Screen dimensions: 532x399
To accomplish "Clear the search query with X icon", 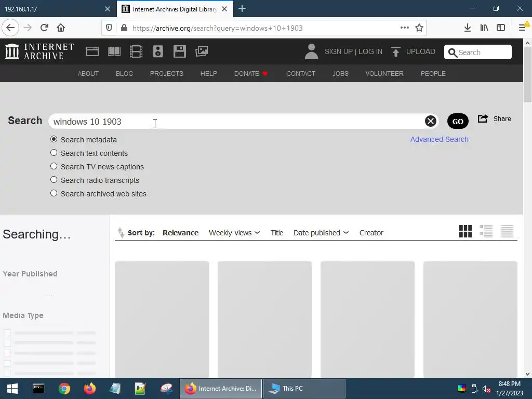I will click(431, 121).
